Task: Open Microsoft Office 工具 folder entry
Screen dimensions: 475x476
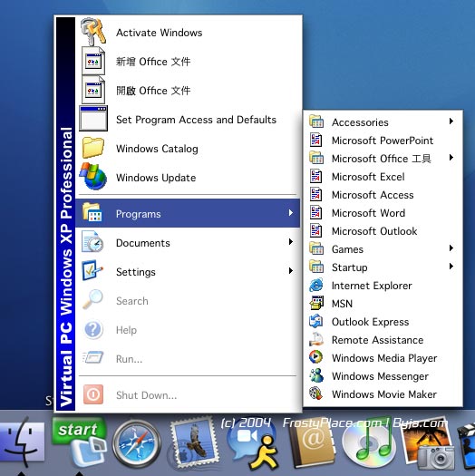Action: [383, 158]
